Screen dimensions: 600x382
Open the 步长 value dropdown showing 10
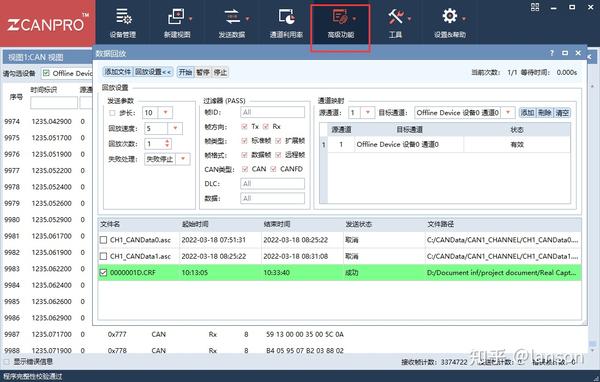pyautogui.click(x=165, y=113)
